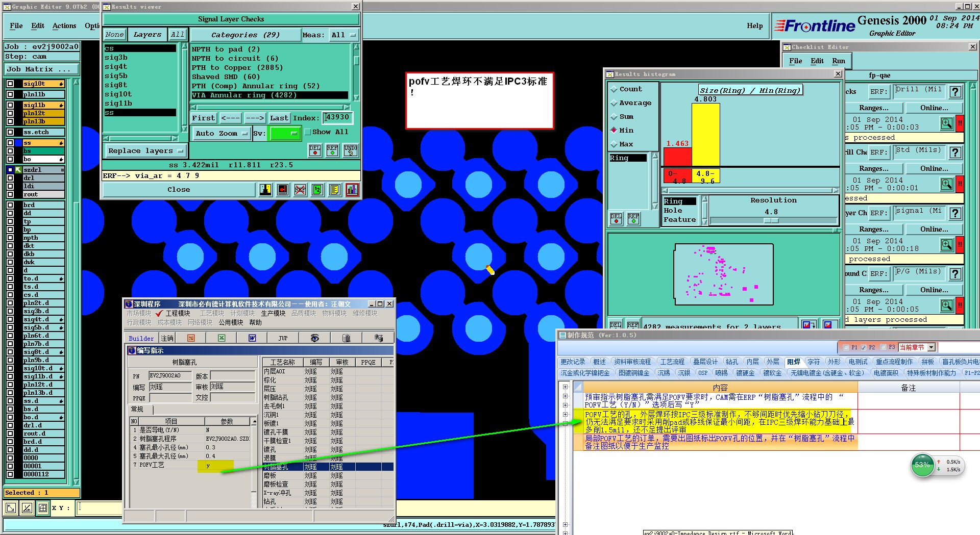Click the DEL icon in Results histogram panel
The height and width of the screenshot is (535, 980).
pyautogui.click(x=616, y=219)
